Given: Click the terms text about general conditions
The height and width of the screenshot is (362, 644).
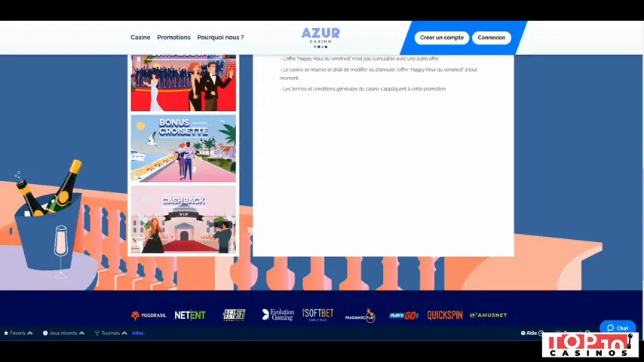Looking at the screenshot, I should [363, 89].
